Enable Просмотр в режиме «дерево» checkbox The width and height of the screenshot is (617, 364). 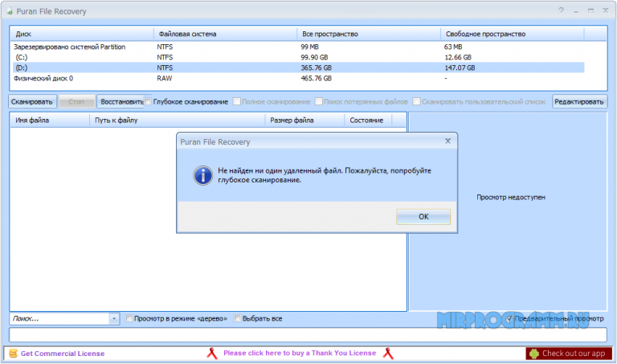pos(129,318)
